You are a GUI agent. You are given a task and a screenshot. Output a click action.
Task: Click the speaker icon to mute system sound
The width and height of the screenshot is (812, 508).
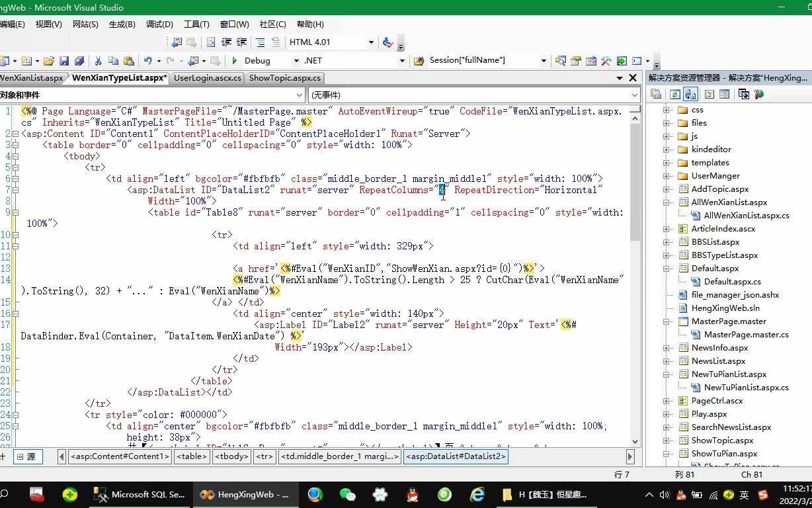[664, 495]
